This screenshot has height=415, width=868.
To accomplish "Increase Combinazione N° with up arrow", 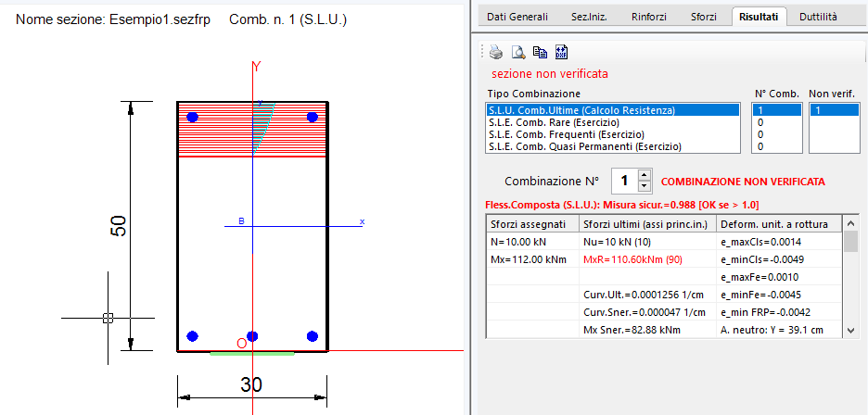I will coord(644,175).
